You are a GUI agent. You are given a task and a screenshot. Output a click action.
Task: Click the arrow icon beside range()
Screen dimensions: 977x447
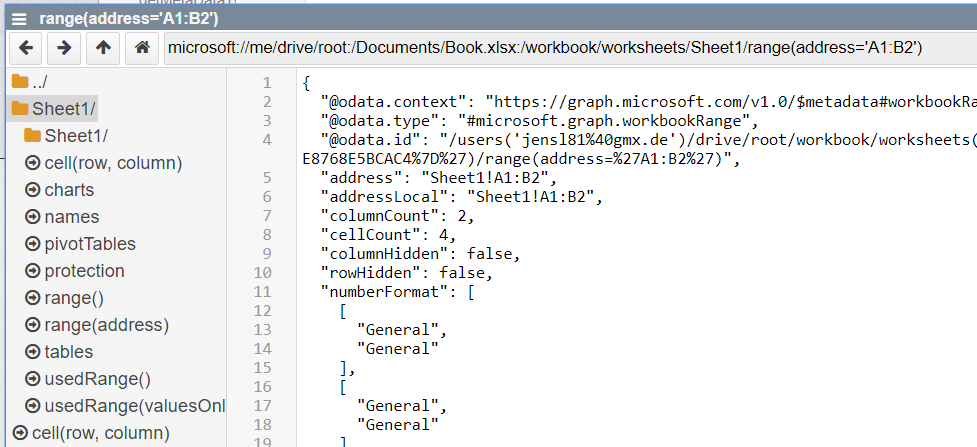click(31, 298)
